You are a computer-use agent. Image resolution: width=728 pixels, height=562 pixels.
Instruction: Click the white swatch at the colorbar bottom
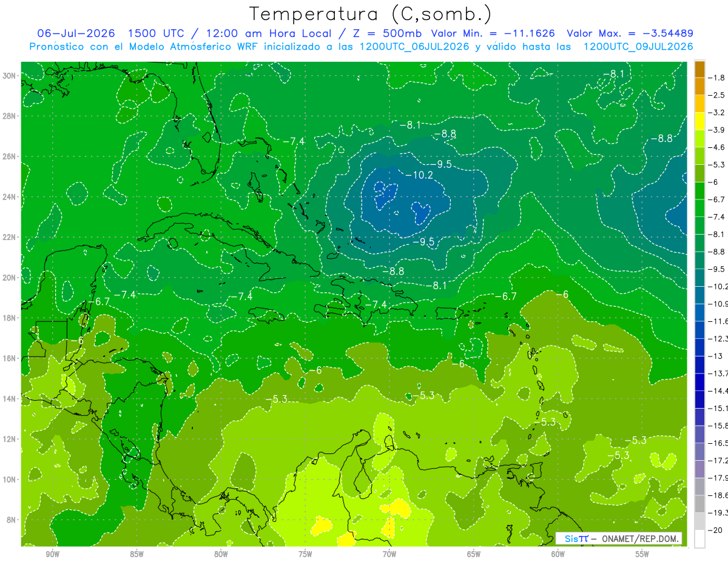pyautogui.click(x=699, y=538)
